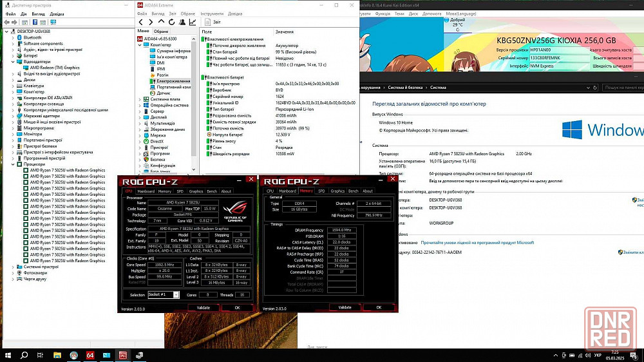Select DMI item in AIDA64 tree
Image resolution: width=644 pixels, height=362 pixels.
click(160, 63)
